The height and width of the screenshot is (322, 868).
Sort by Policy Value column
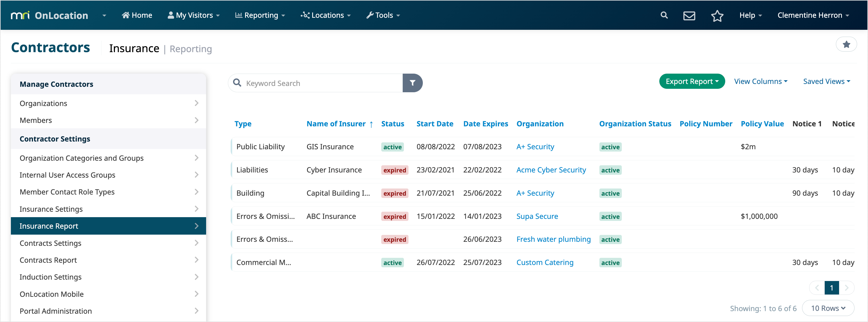pos(762,123)
